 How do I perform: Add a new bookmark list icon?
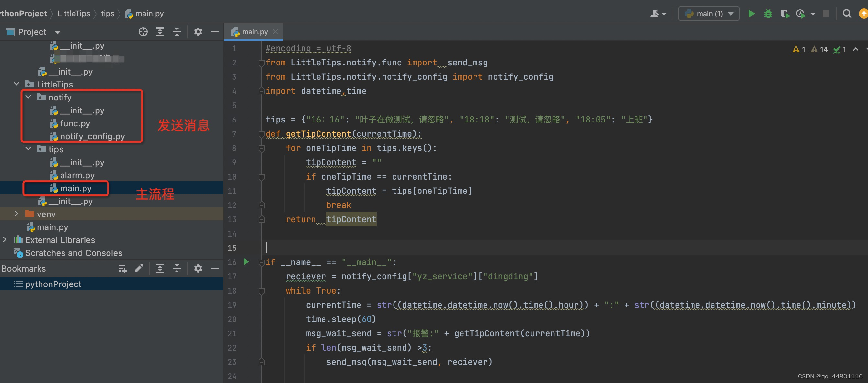click(x=122, y=269)
